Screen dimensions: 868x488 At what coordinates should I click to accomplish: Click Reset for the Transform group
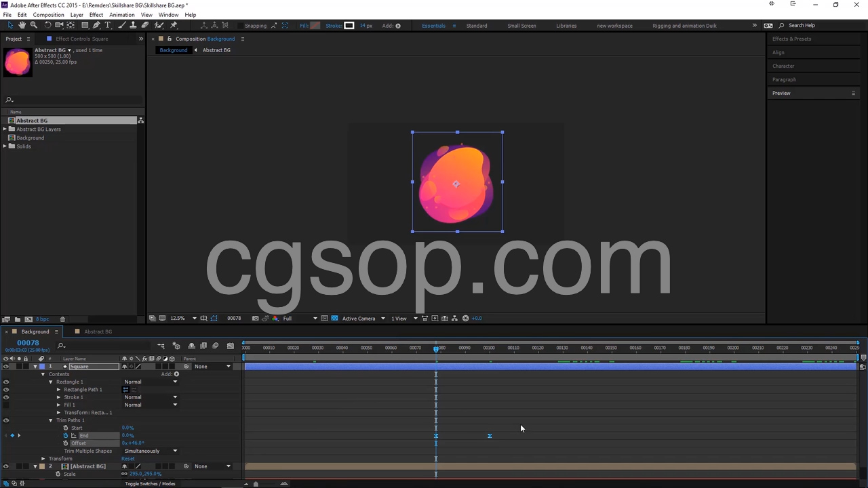point(128,459)
